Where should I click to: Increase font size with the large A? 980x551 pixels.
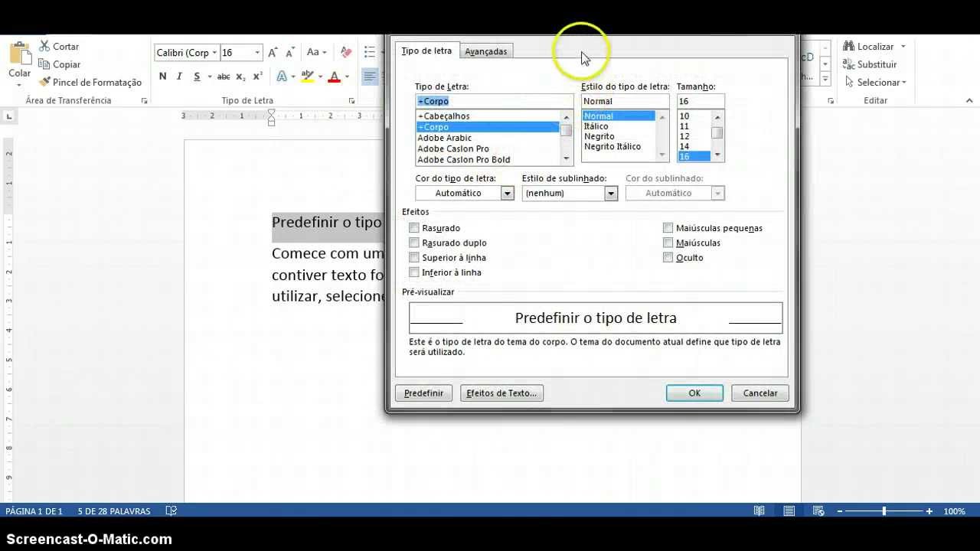(x=273, y=53)
